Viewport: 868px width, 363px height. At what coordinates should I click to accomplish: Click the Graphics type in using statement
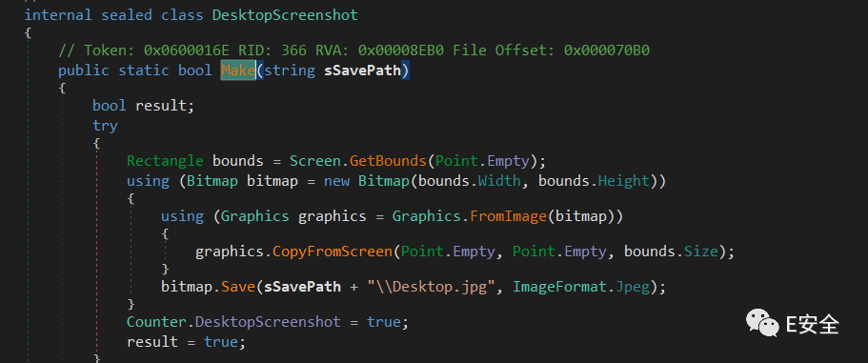(x=254, y=216)
